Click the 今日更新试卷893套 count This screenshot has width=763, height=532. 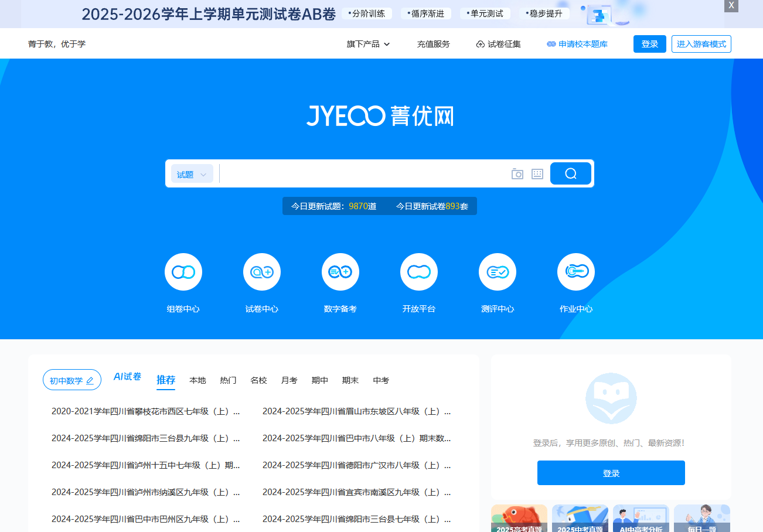pos(432,206)
